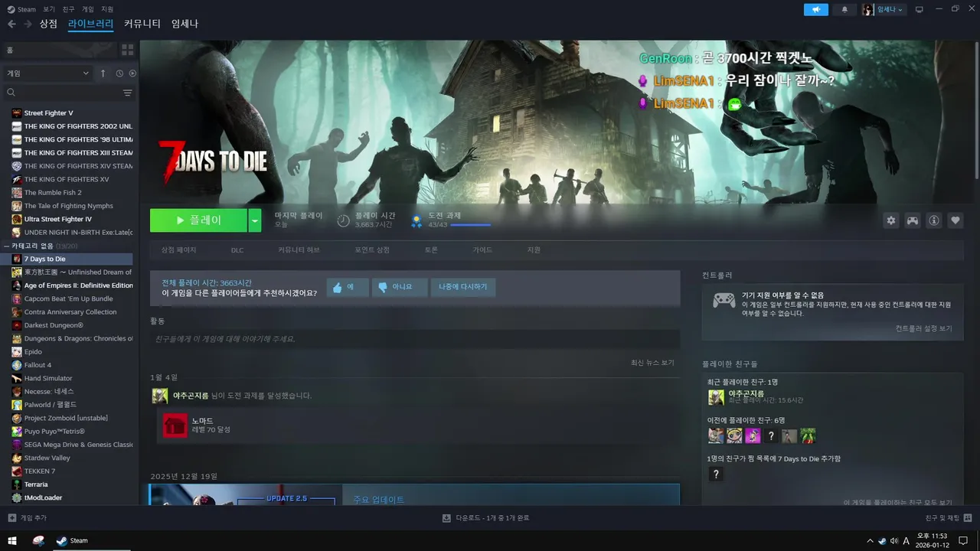Image resolution: width=980 pixels, height=551 pixels.
Task: Collapse the 카테고리 없음 category
Action: pyautogui.click(x=8, y=246)
